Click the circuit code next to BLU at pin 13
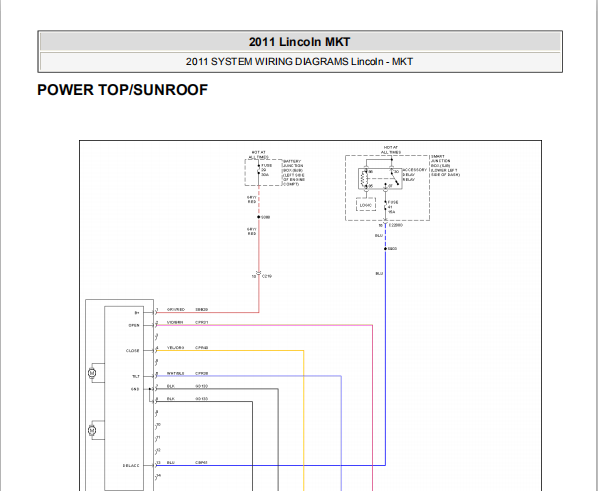 201,462
